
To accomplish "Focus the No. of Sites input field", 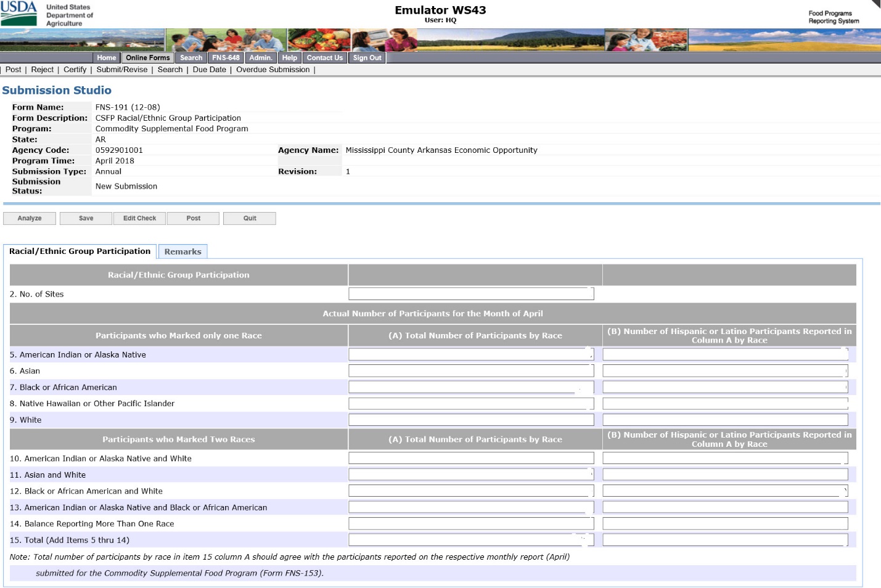I will point(471,294).
